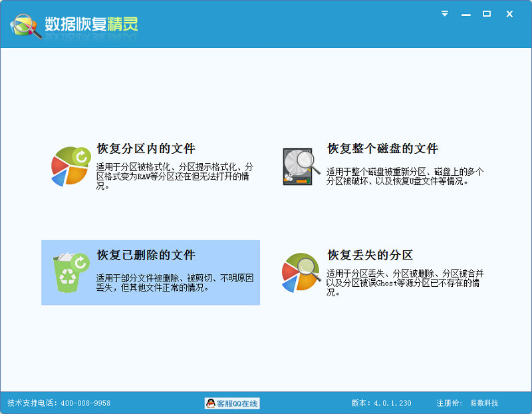Select heading 恢复整个磁盘的文件
Screen dimensions: 532x414
[383, 148]
